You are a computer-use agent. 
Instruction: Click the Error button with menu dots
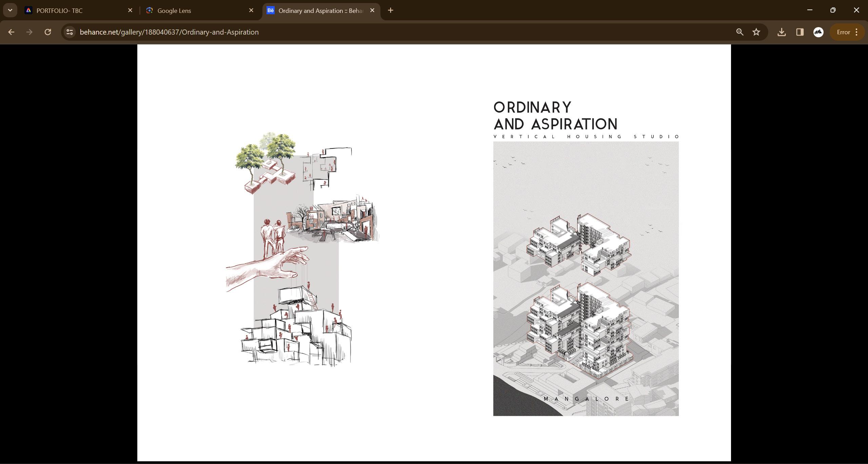pos(847,32)
